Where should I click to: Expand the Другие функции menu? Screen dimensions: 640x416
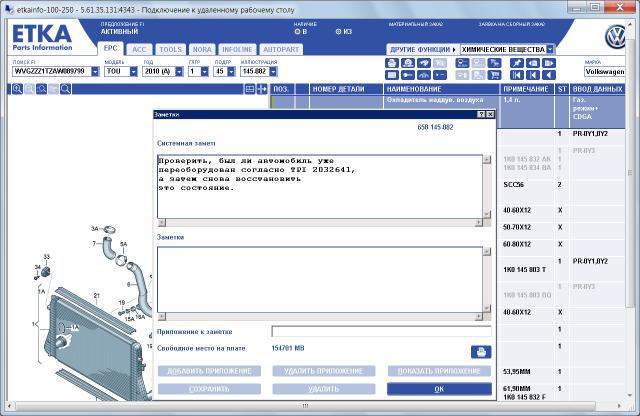(x=423, y=49)
